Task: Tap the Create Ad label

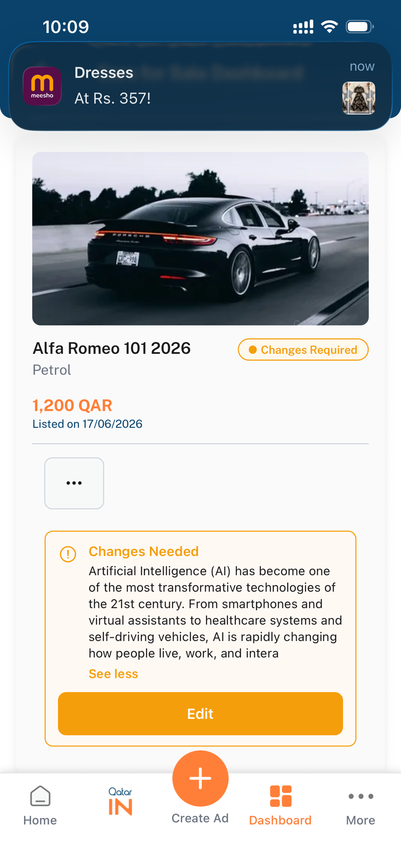Action: point(200,818)
